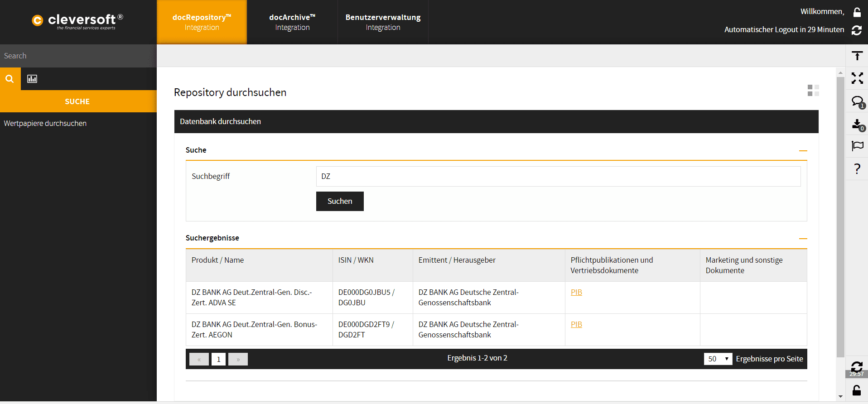This screenshot has width=868, height=404.
Task: Go to next results page
Action: click(x=238, y=359)
